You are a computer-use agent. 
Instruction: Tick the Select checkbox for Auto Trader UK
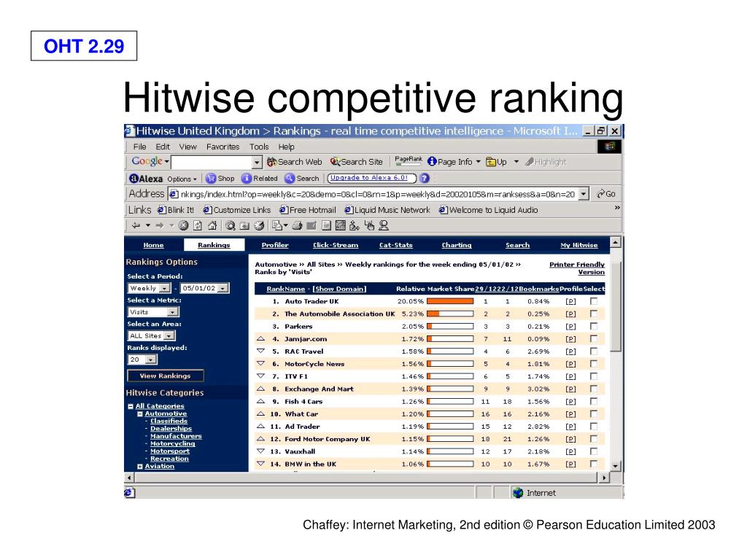(x=594, y=301)
